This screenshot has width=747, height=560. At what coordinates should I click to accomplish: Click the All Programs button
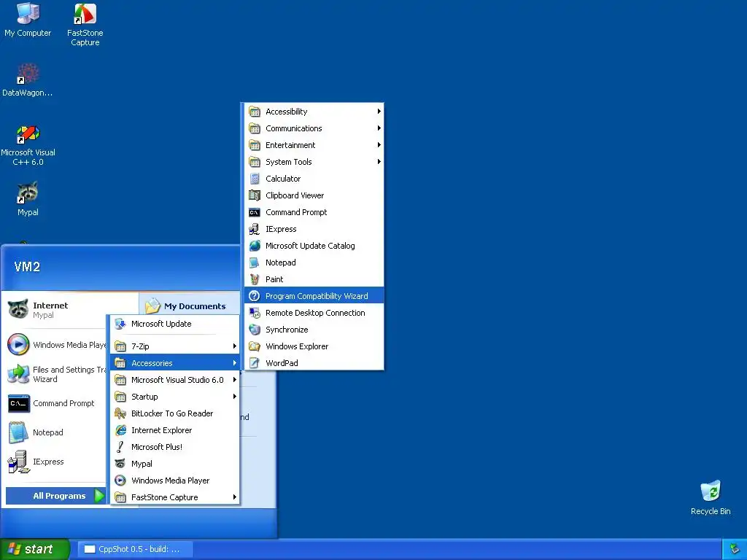click(x=55, y=496)
